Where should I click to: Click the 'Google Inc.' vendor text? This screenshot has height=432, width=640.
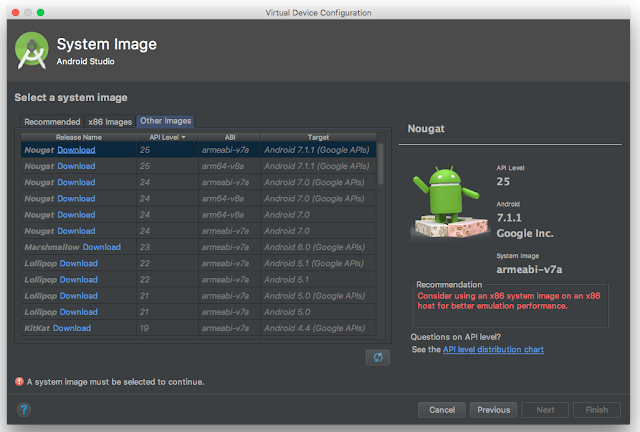coord(525,234)
